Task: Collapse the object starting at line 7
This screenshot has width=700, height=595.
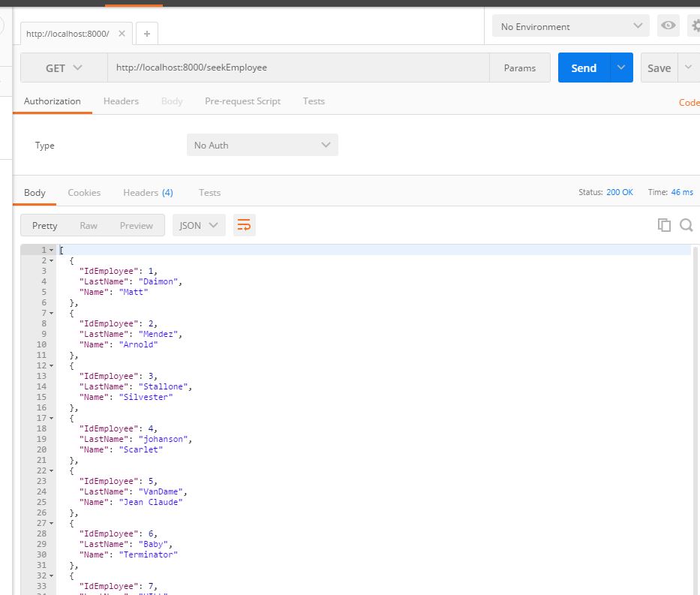Action: click(51, 314)
